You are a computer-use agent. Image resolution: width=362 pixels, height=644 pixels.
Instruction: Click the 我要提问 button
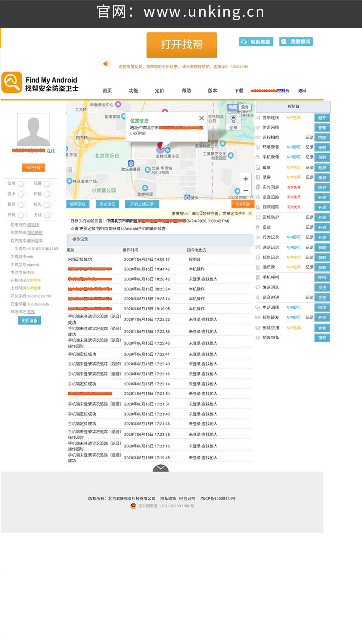296,42
